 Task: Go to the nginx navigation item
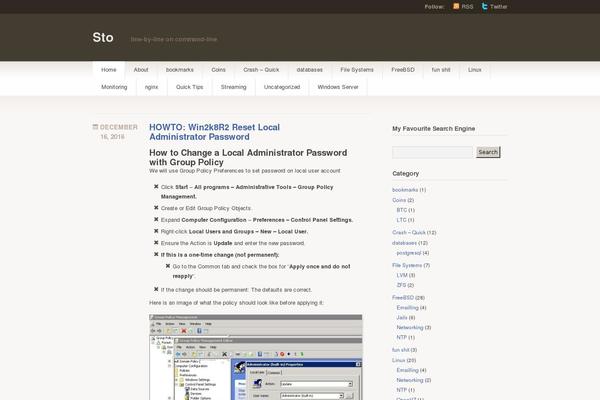pyautogui.click(x=152, y=87)
